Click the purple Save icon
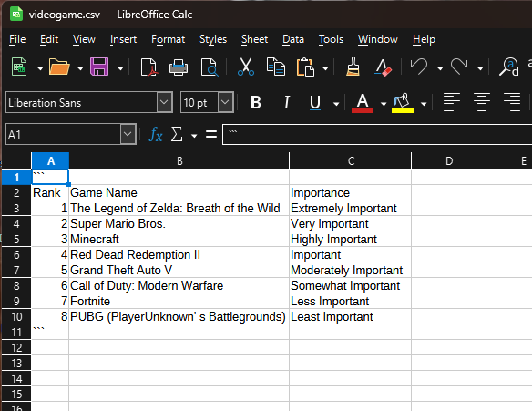Screen dimensions: 532x411 tap(99, 67)
